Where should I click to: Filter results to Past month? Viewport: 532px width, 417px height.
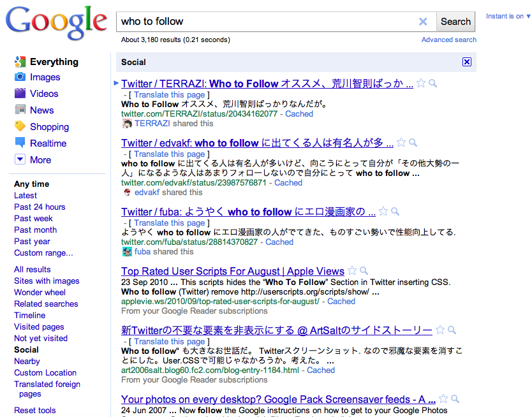tap(35, 230)
